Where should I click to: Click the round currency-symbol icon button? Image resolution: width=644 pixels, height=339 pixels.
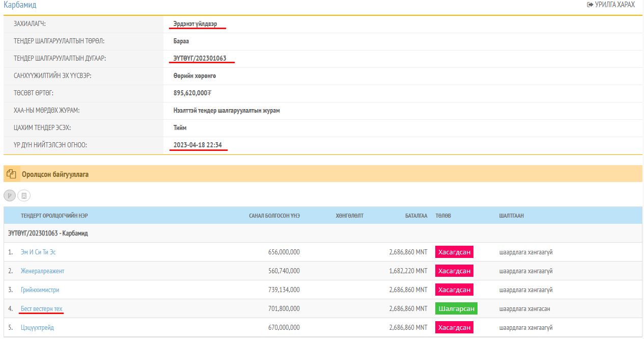pyautogui.click(x=10, y=196)
